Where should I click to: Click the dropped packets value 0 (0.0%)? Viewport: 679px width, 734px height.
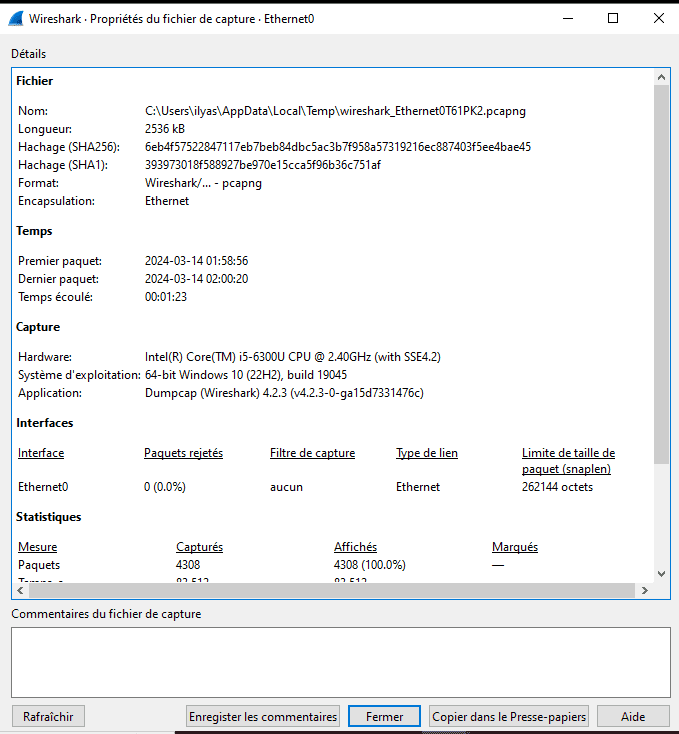[165, 487]
